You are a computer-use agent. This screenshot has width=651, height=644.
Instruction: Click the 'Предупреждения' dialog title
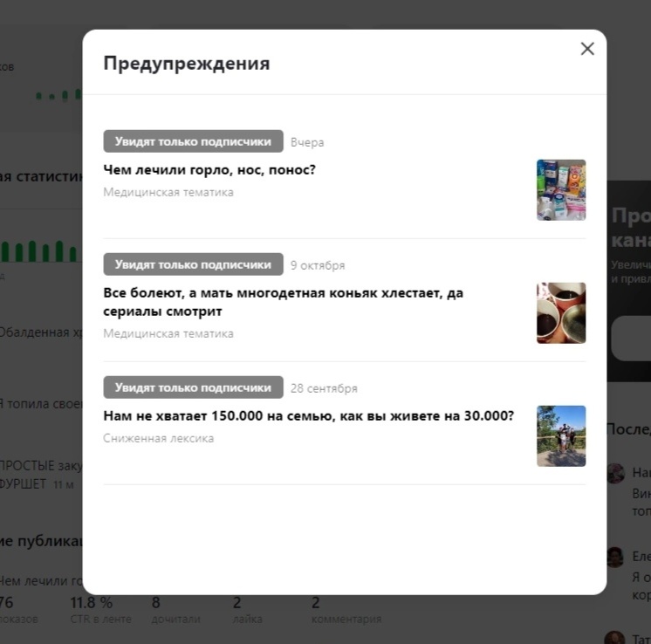coord(187,64)
